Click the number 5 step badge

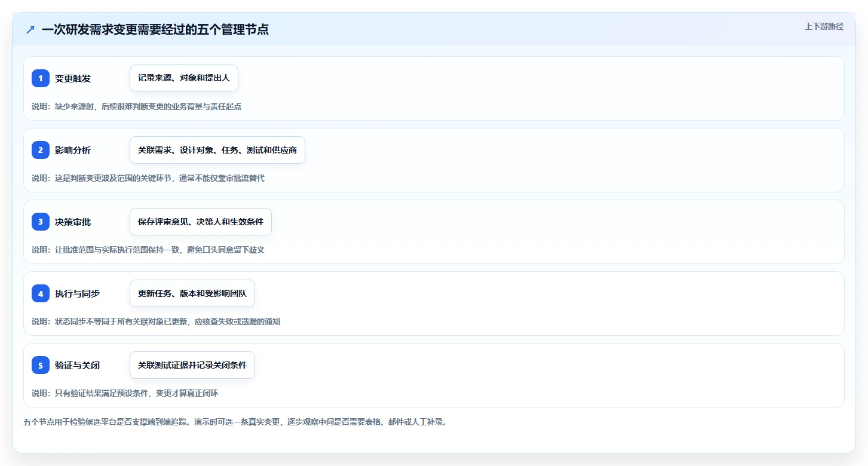pyautogui.click(x=41, y=365)
